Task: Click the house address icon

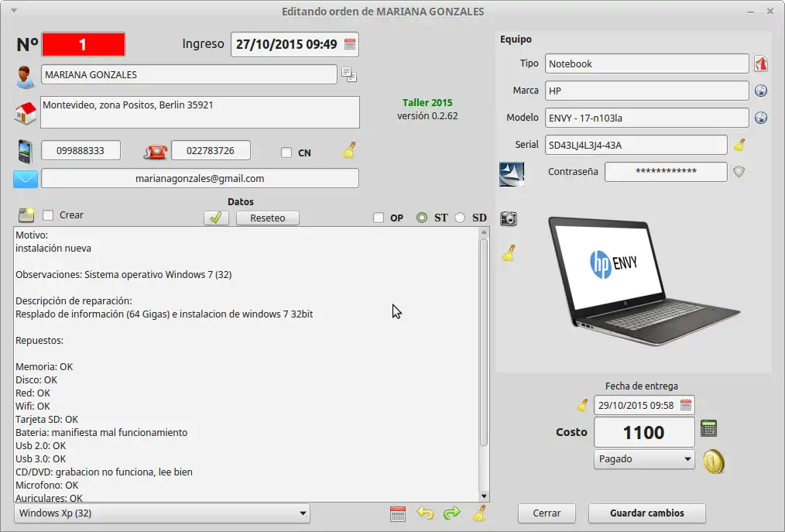Action: click(26, 113)
